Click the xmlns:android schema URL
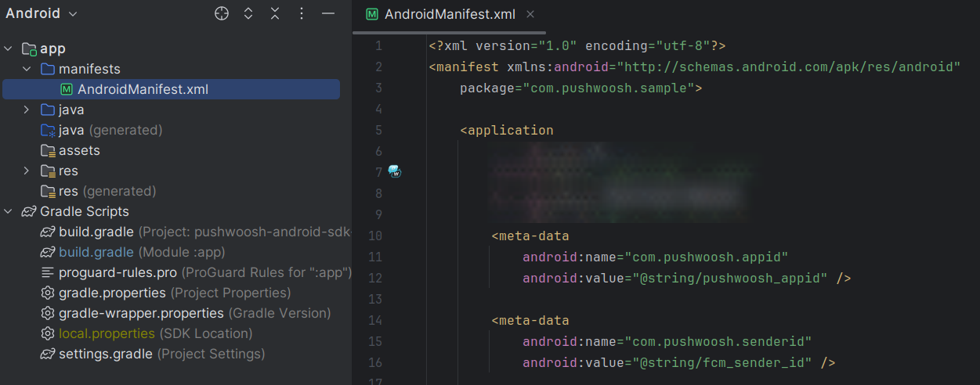This screenshot has width=980, height=385. [788, 67]
